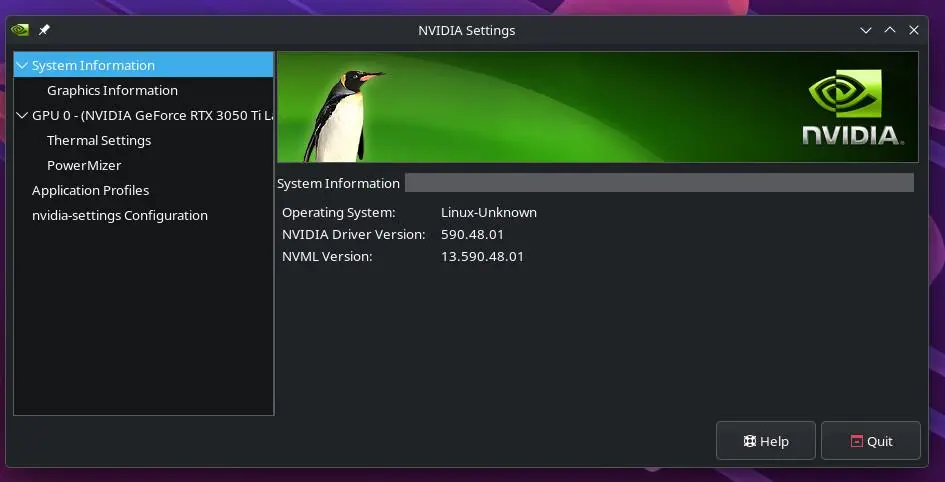This screenshot has height=482, width=945.
Task: Click the NVIDIA Settings window title
Action: [x=466, y=30]
